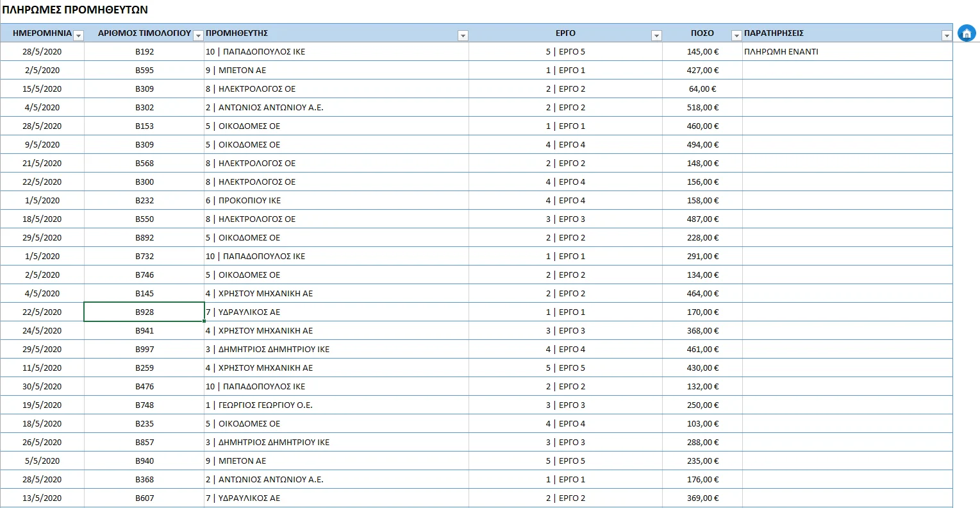Select supplier 7 | ΥΔΡΑΥΛΙΚΟΣ ΑΕ in B928 row
This screenshot has height=508, width=980.
tap(336, 312)
